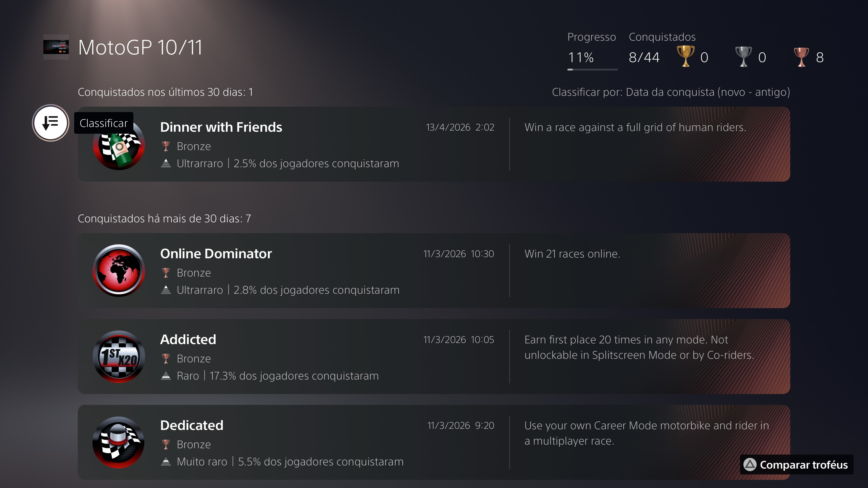This screenshot has height=488, width=868.
Task: Click the Classificar sort icon button
Action: (x=51, y=123)
